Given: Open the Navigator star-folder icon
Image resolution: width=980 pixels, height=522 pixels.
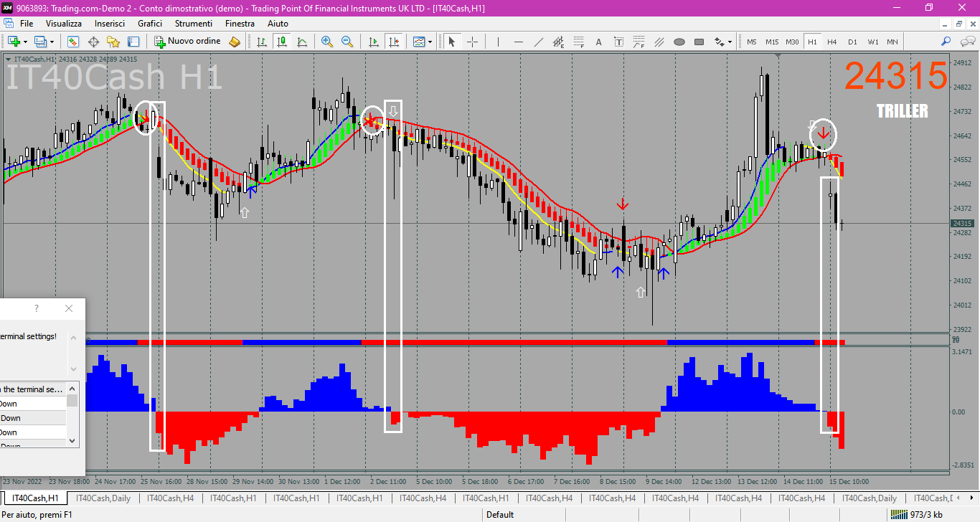Looking at the screenshot, I should click(x=113, y=42).
